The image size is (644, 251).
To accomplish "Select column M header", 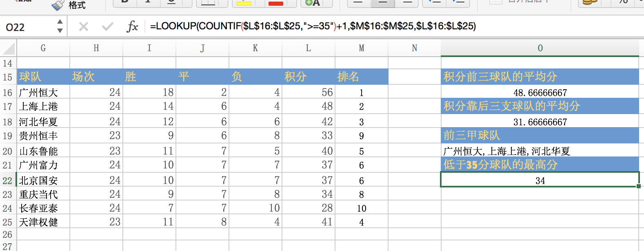I will tap(362, 48).
